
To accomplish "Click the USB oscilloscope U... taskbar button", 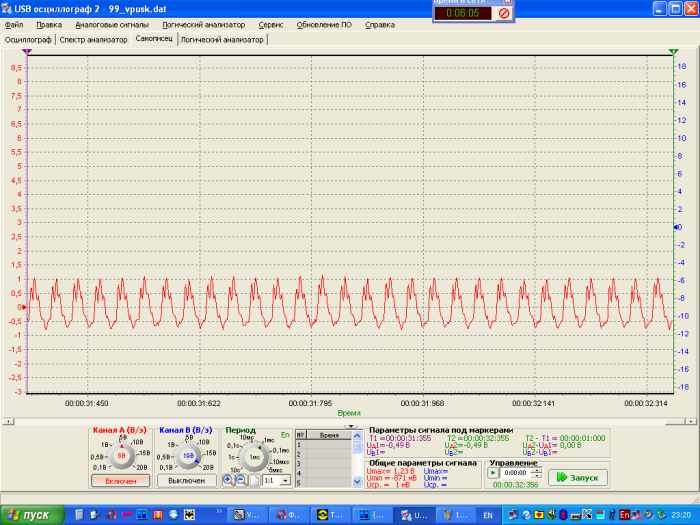I will click(415, 515).
